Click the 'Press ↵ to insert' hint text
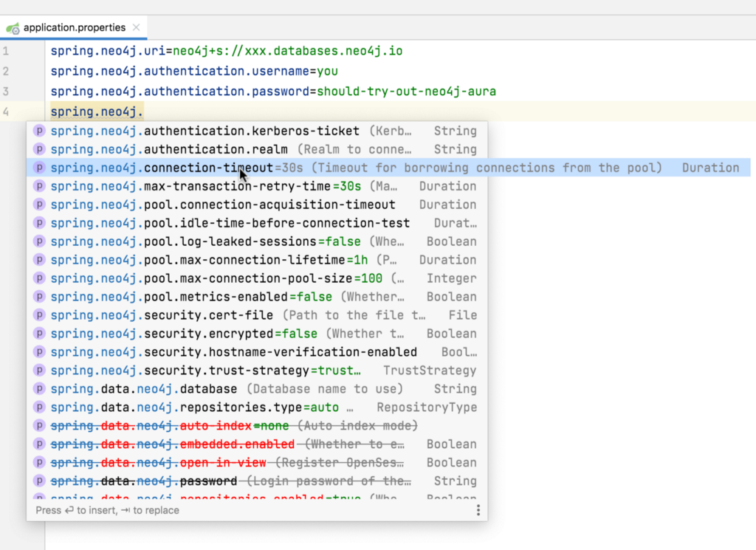 click(107, 510)
